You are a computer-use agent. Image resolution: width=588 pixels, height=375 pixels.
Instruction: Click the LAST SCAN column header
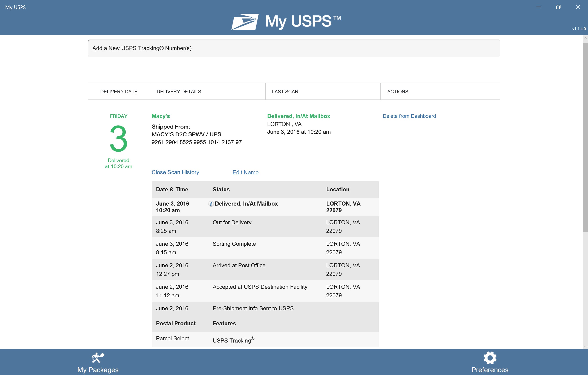coord(285,92)
